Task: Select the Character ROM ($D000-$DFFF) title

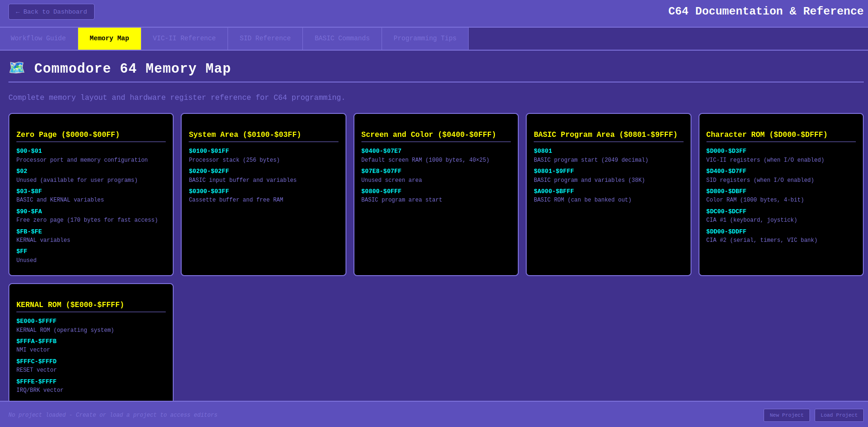Action: point(767,135)
